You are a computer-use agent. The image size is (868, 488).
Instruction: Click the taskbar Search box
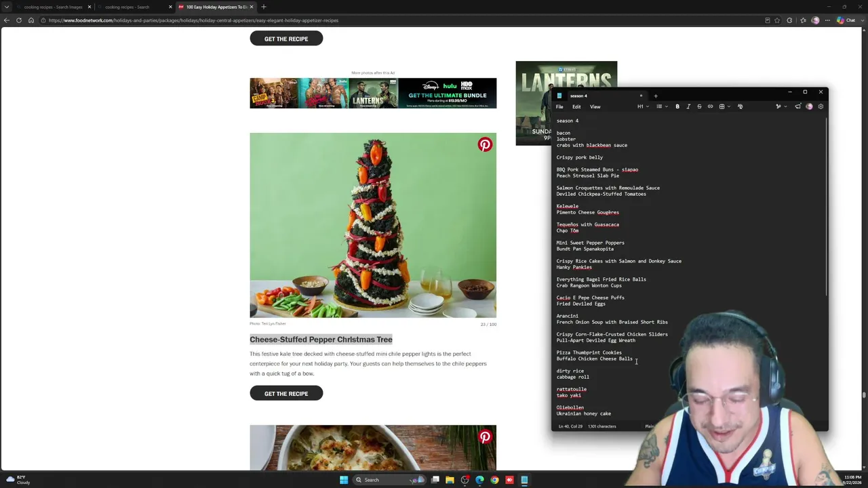pos(389,480)
